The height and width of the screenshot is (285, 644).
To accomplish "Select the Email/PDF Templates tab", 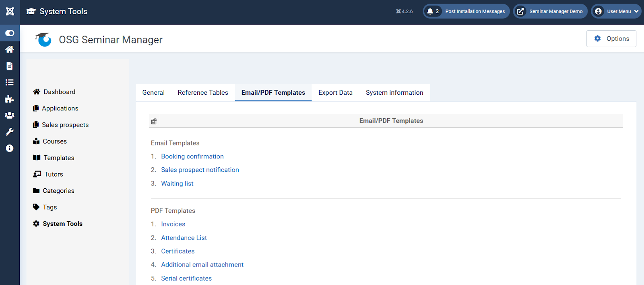I will click(x=273, y=93).
